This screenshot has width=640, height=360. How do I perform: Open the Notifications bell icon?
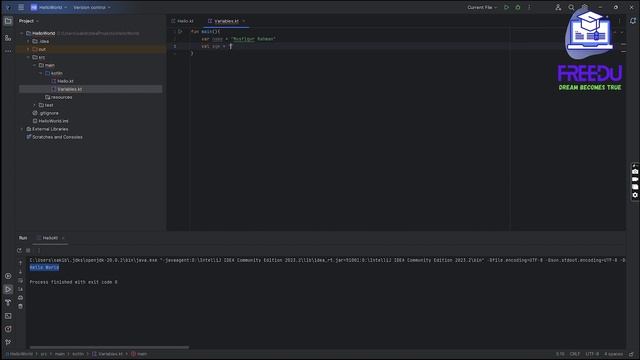pyautogui.click(x=633, y=21)
